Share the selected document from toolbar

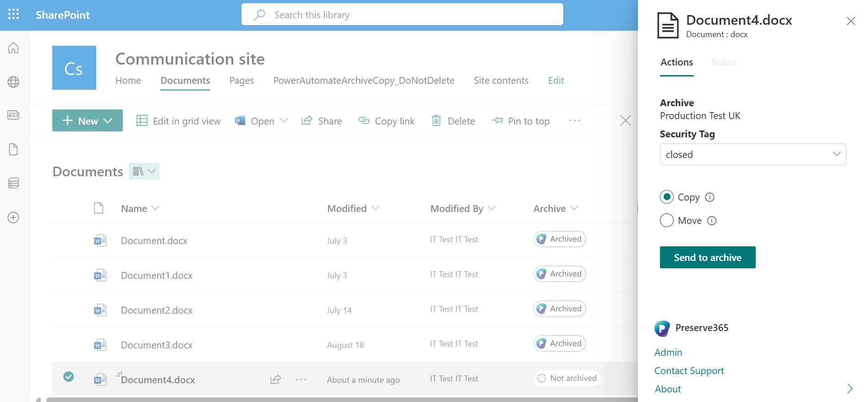tap(322, 121)
